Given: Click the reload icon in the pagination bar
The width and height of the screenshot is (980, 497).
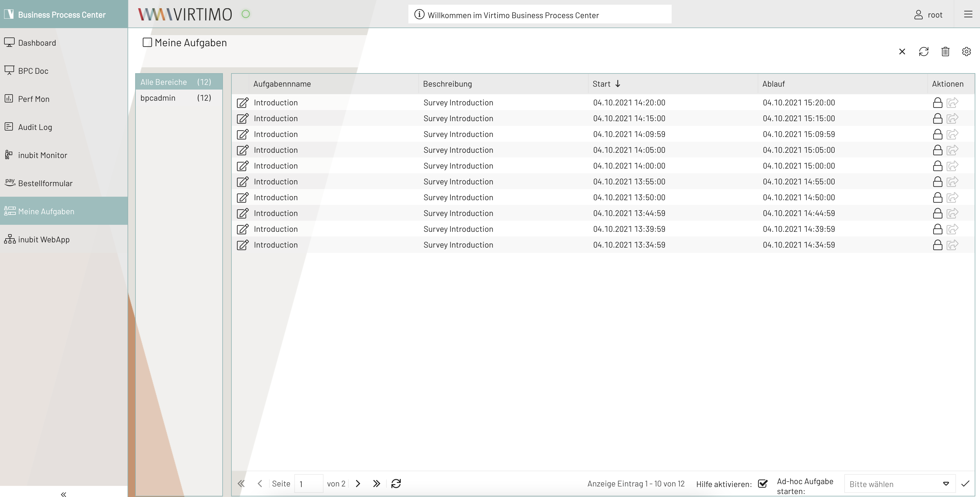Looking at the screenshot, I should 396,484.
